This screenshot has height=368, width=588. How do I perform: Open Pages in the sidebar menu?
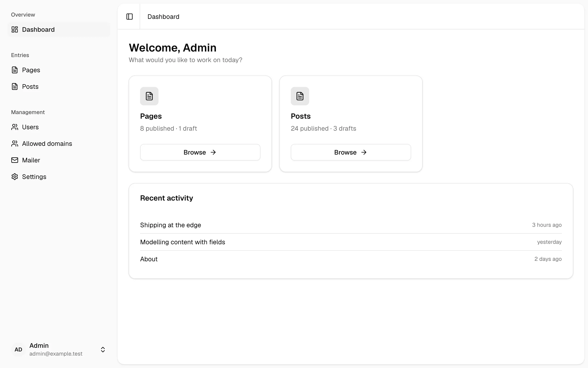tap(59, 70)
